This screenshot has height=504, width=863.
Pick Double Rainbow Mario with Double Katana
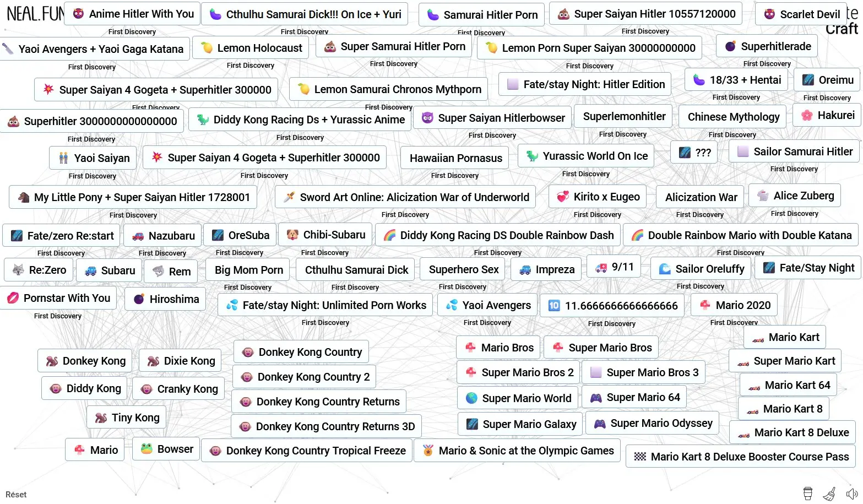point(741,235)
